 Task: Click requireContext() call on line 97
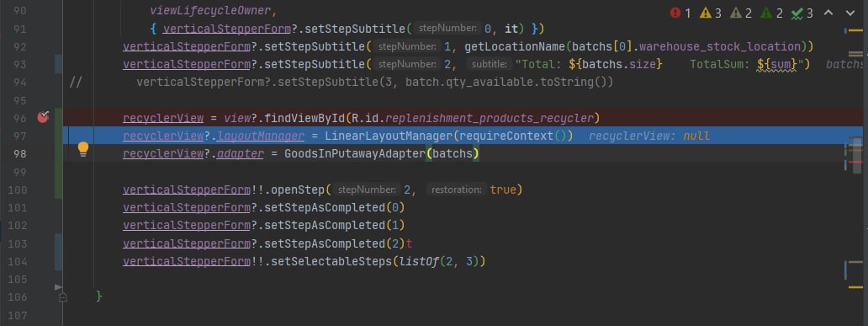point(514,136)
